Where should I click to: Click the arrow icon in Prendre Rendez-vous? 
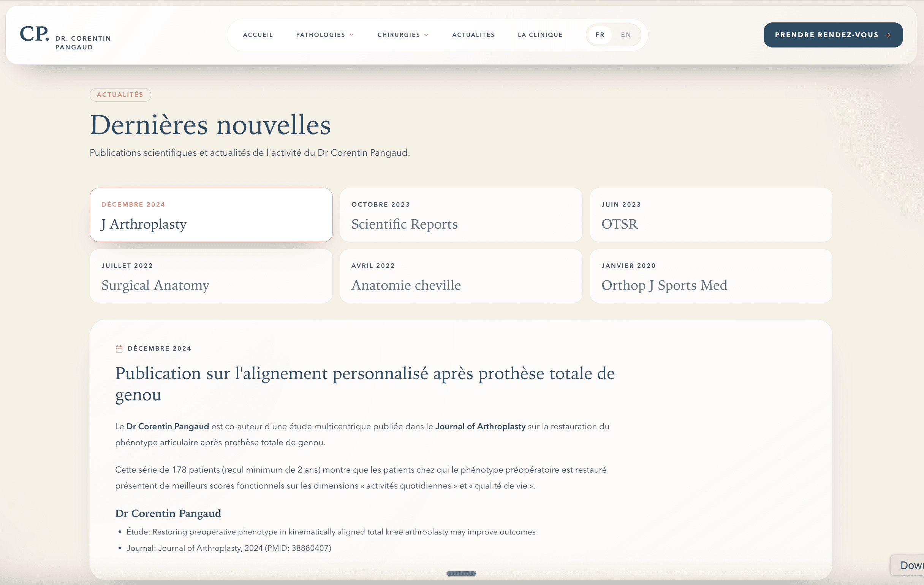coord(888,35)
